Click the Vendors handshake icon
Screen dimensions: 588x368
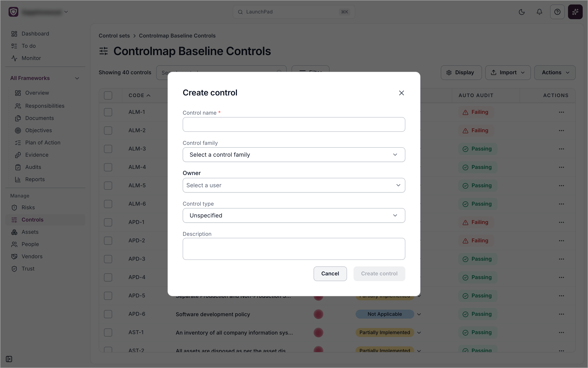point(14,257)
